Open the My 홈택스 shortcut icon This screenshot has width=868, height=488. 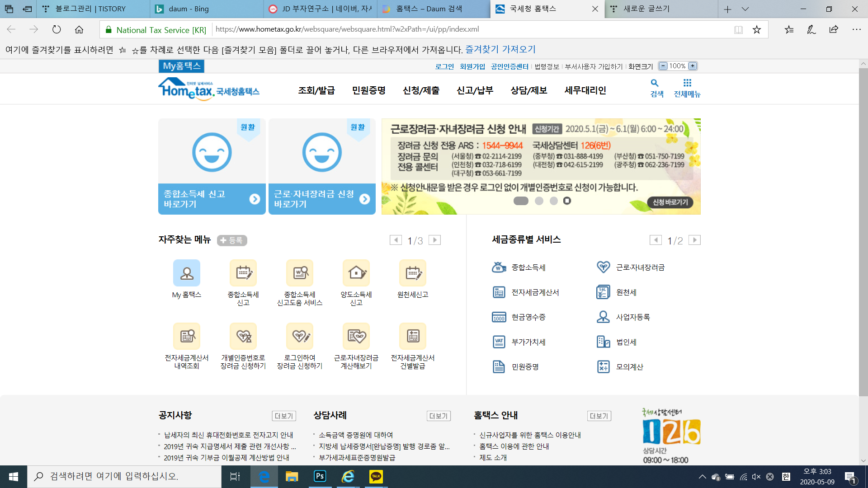(x=186, y=273)
